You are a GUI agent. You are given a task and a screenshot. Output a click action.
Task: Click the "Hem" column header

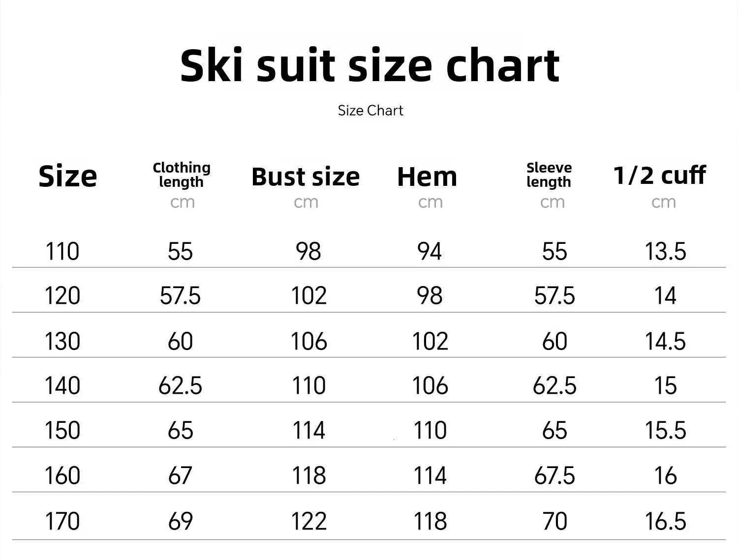click(427, 177)
